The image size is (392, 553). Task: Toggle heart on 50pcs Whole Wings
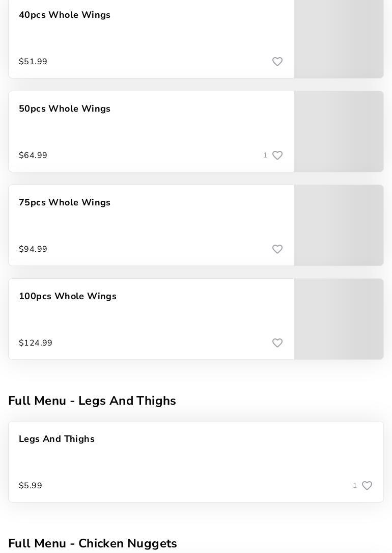pos(277,155)
